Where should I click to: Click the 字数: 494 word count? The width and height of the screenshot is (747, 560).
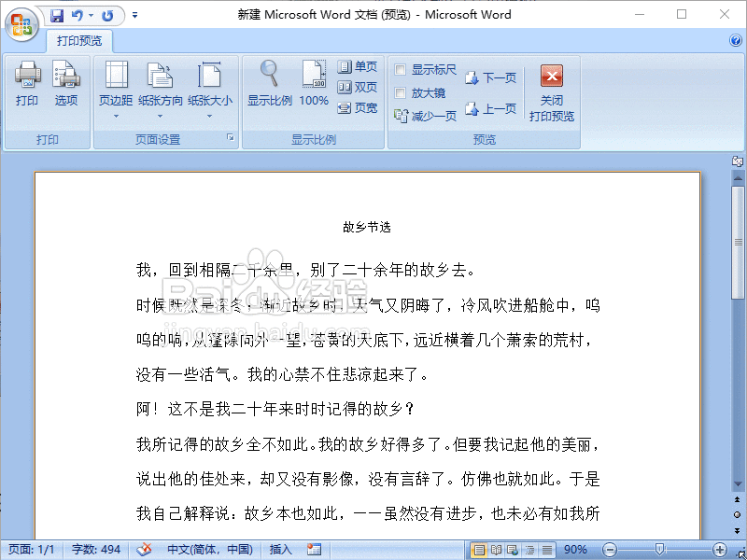[x=95, y=549]
